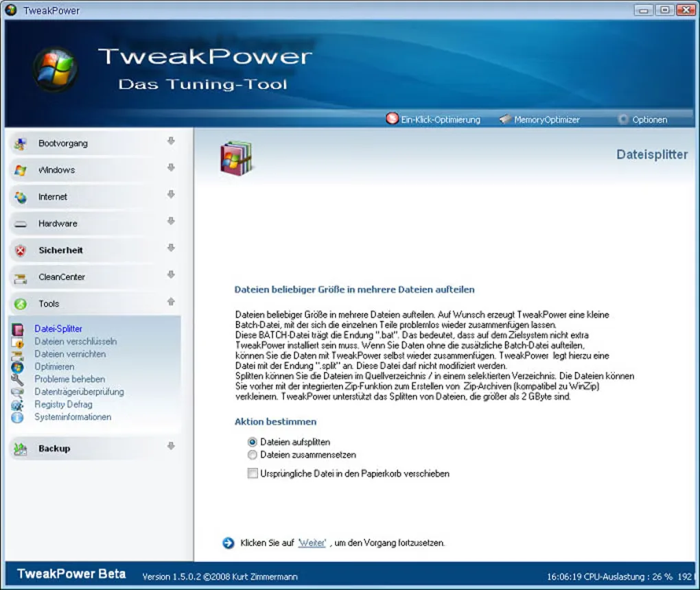Screen dimensions: 700x590
Task: Click the Datei-Splitter book icon in sidebar
Action: tap(17, 329)
